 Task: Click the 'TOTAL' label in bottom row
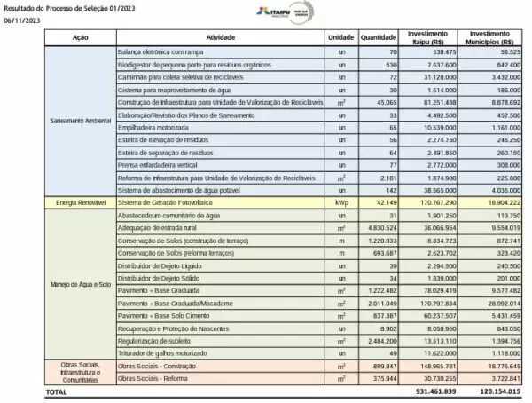57,391
